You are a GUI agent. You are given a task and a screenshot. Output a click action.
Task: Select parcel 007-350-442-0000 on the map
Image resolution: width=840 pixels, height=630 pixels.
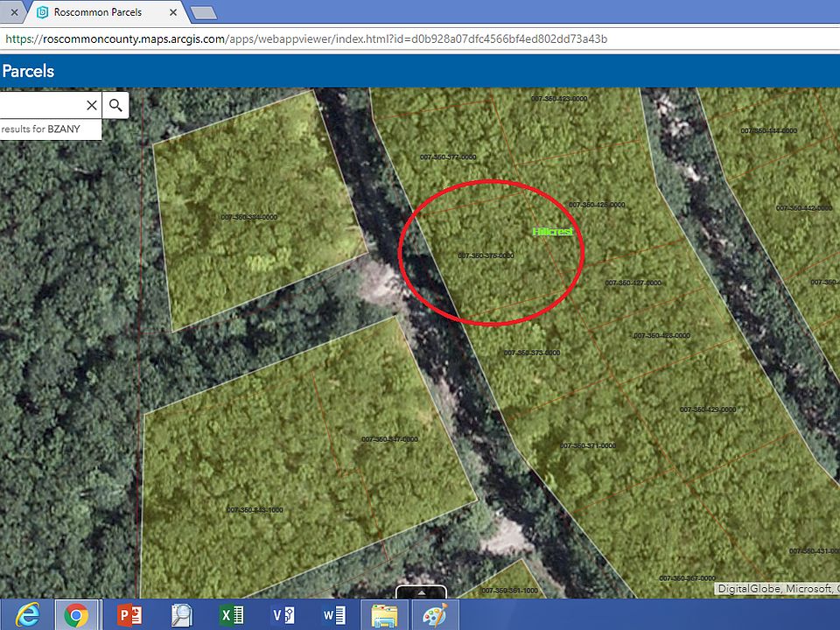click(x=803, y=208)
